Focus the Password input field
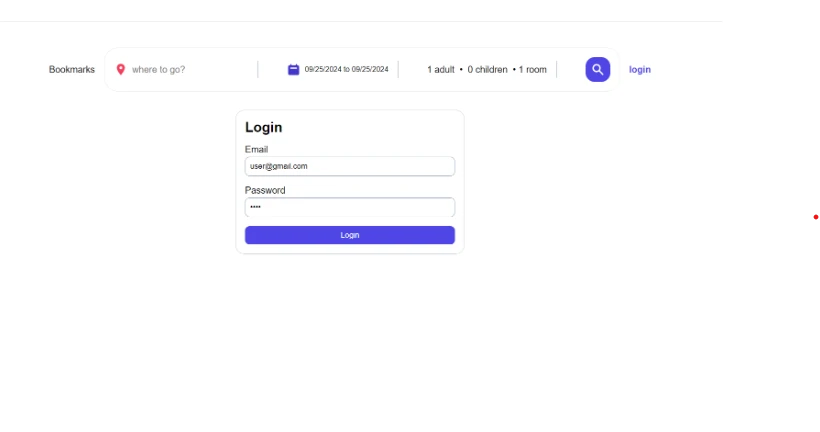The image size is (820, 432). point(350,207)
